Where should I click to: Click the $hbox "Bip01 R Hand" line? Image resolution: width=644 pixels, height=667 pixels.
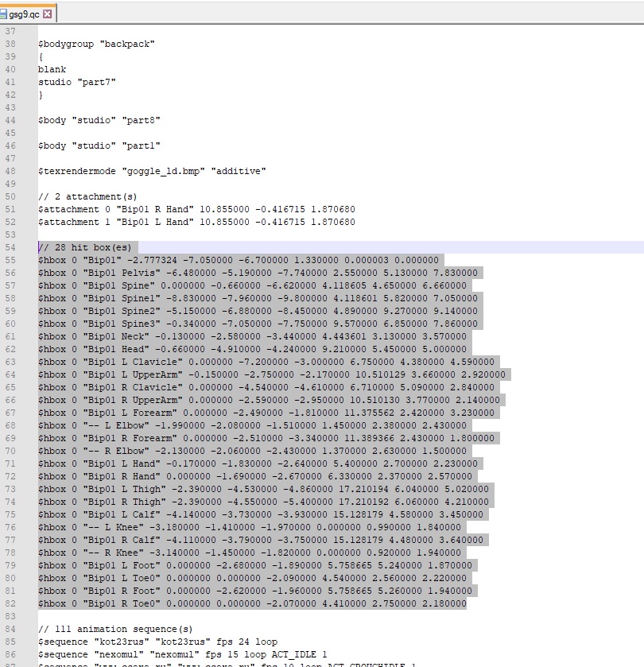tap(255, 476)
